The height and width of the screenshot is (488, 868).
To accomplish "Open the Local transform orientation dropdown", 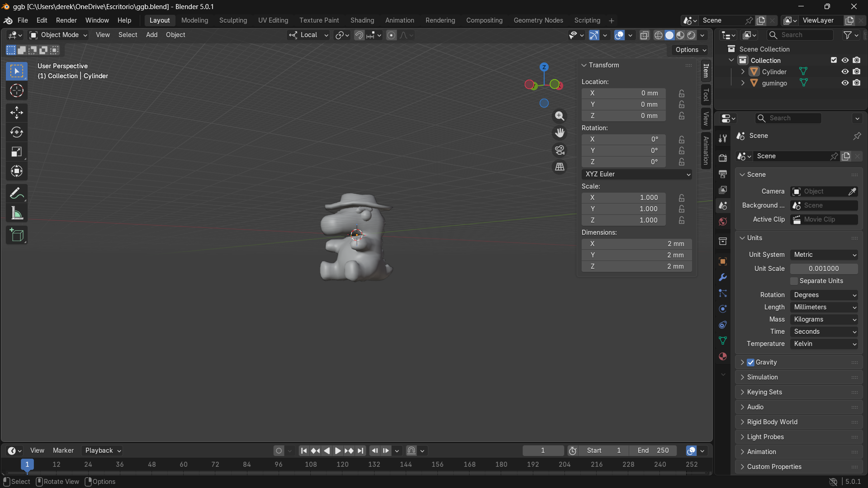I will [308, 35].
